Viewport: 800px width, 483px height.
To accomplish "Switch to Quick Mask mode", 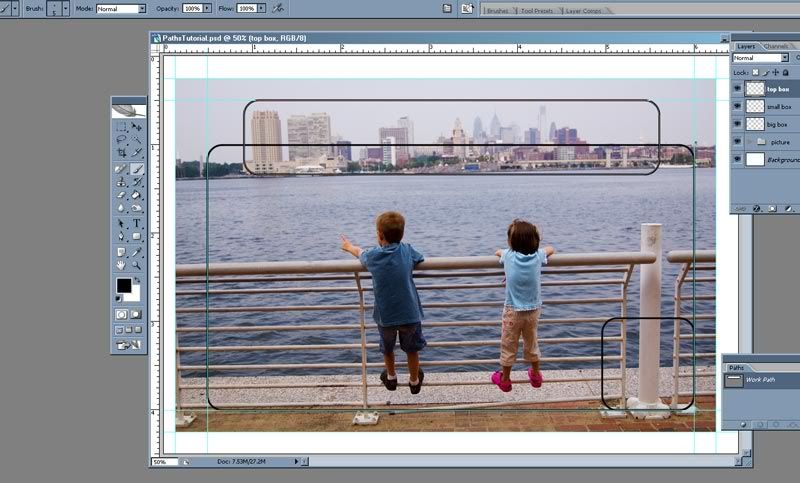I will coord(136,314).
